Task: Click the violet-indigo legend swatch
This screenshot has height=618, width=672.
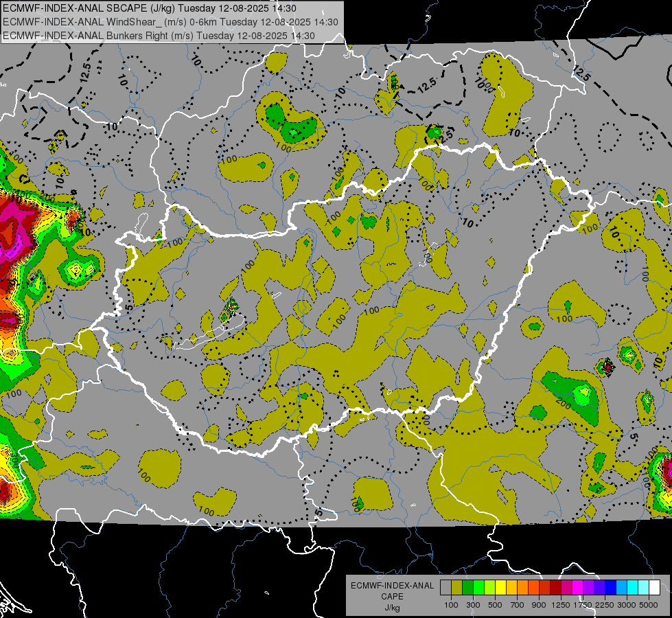Action: (600, 588)
